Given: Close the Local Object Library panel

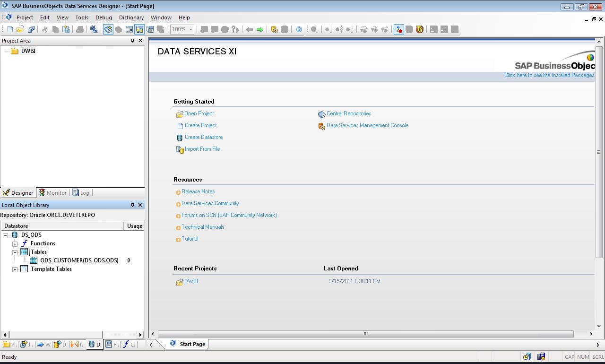Looking at the screenshot, I should pos(140,205).
